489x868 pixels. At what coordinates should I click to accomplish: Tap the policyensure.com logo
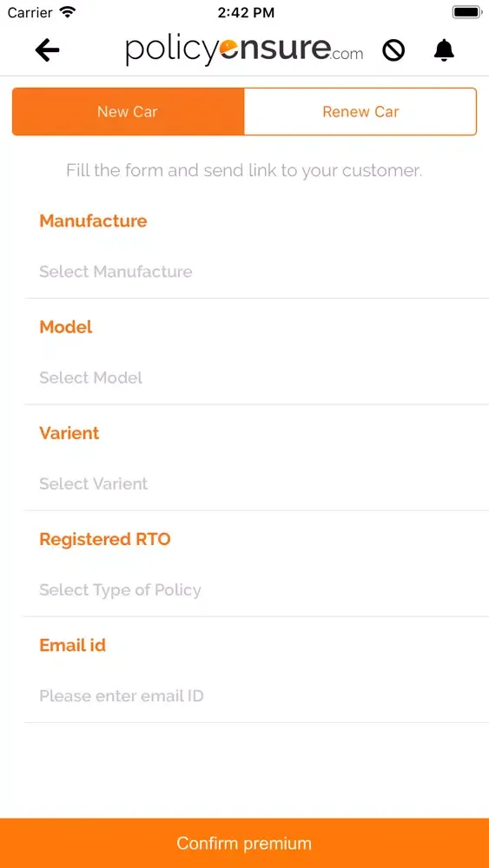point(244,51)
